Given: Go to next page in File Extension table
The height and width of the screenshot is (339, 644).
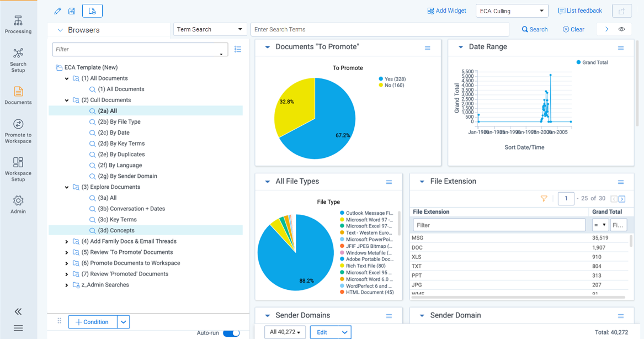Looking at the screenshot, I should tap(622, 199).
